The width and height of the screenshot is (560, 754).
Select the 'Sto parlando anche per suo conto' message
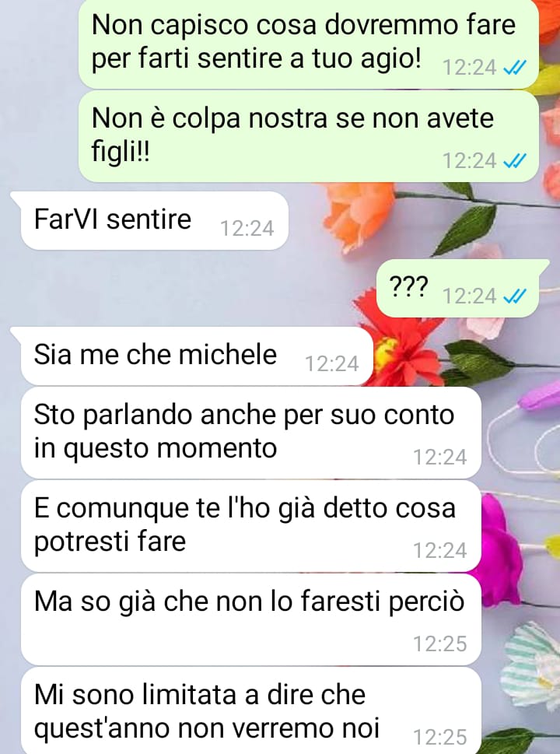coord(251,433)
